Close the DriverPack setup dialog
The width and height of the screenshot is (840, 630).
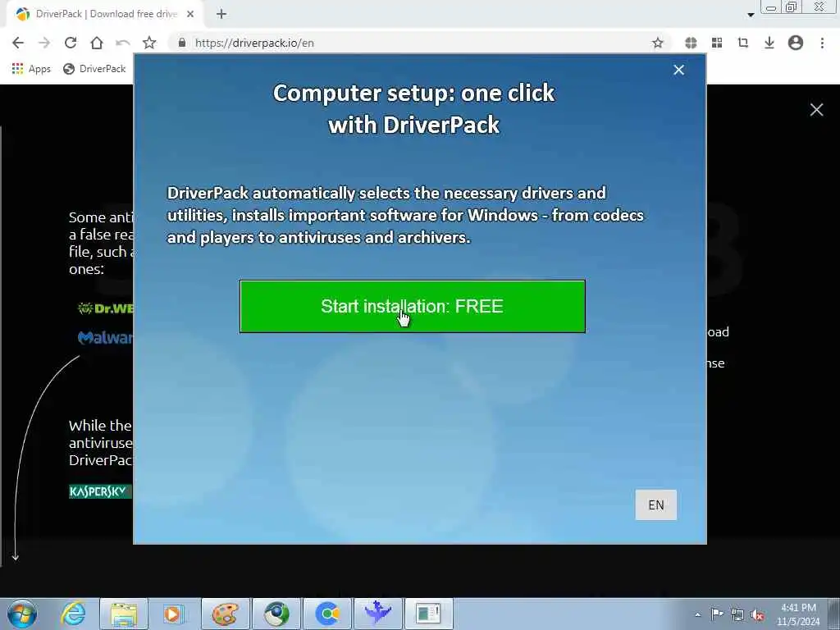[678, 71]
